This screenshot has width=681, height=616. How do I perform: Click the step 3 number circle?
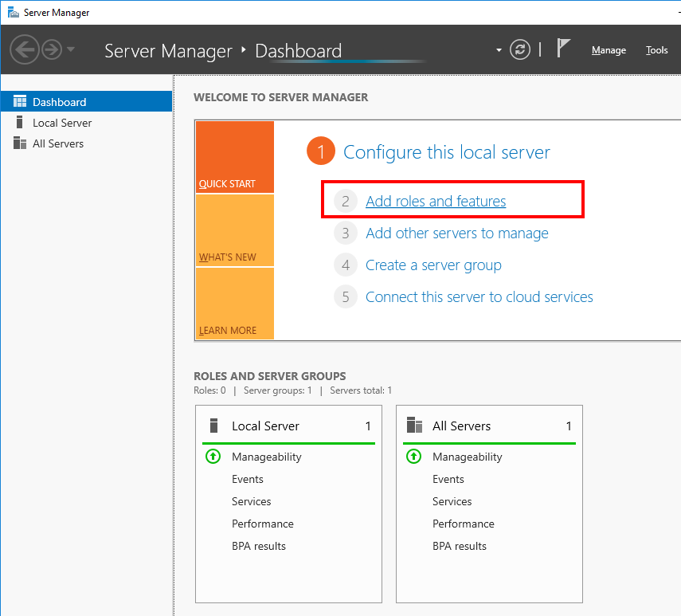[x=345, y=233]
